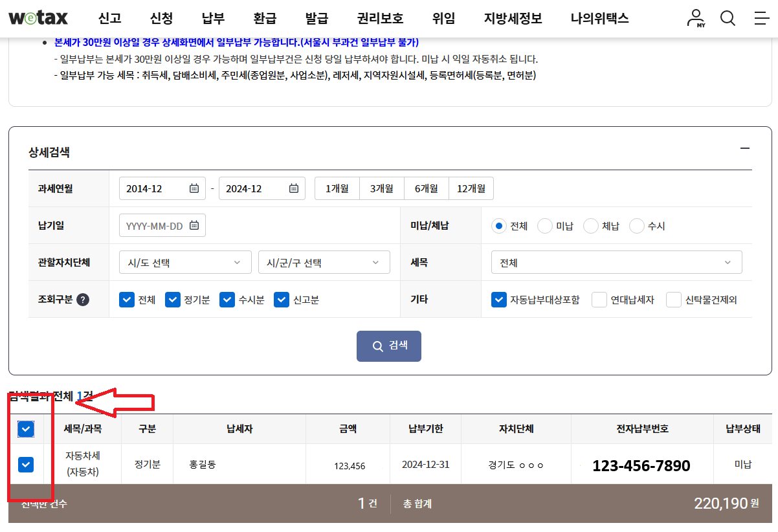Viewport: 778px width, 532px height.
Task: Select the 미납 radio button
Action: pyautogui.click(x=544, y=225)
